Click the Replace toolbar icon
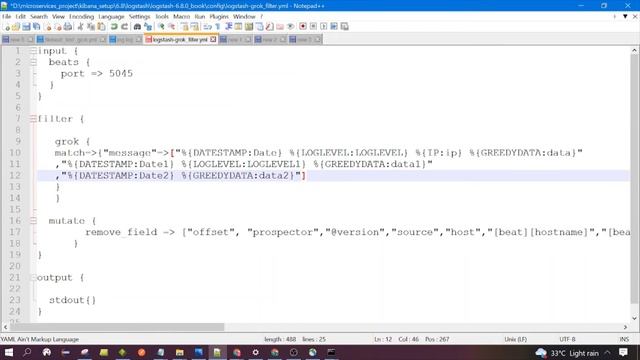The image size is (640, 360). (x=148, y=27)
